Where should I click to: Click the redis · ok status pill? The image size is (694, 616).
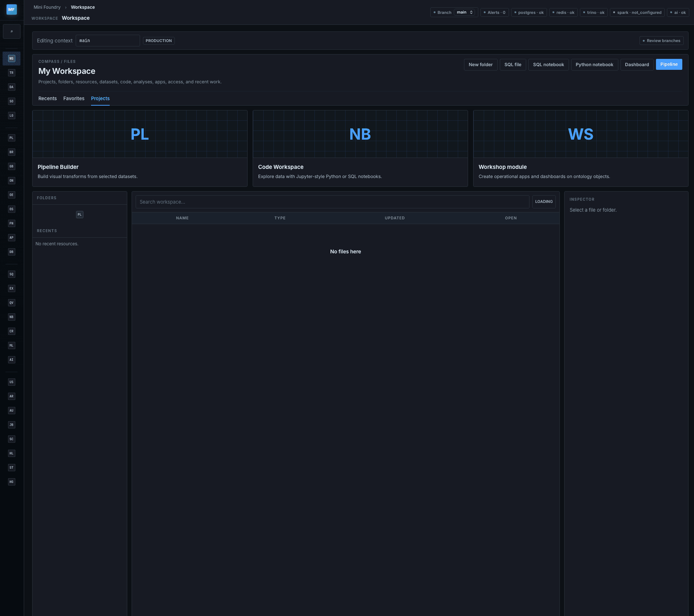(563, 12)
